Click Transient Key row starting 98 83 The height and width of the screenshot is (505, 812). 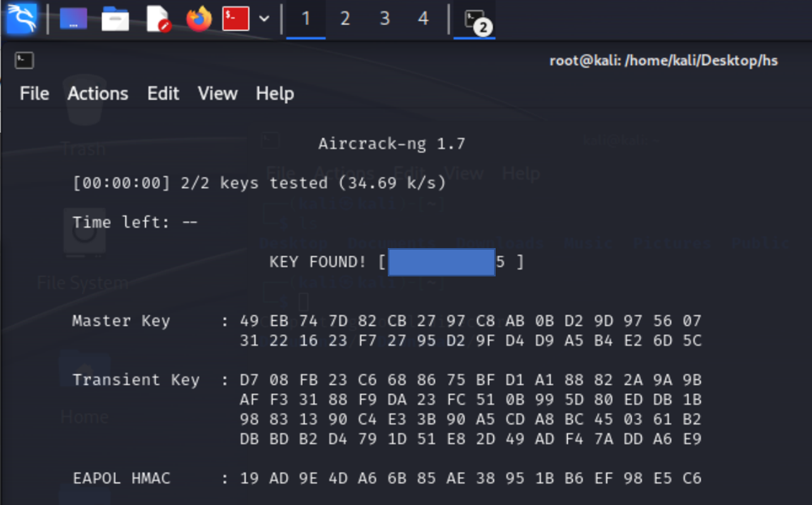click(x=470, y=420)
